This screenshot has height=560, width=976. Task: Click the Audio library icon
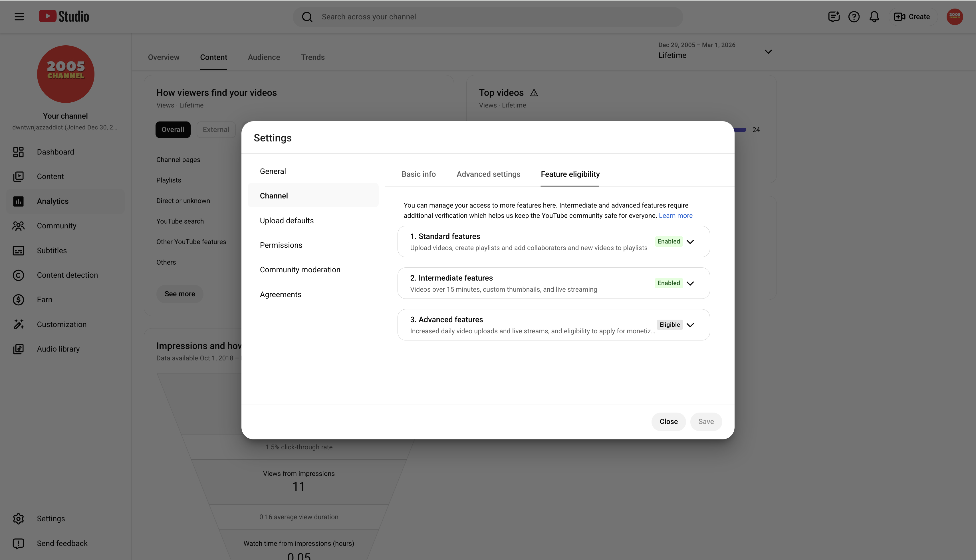19,349
